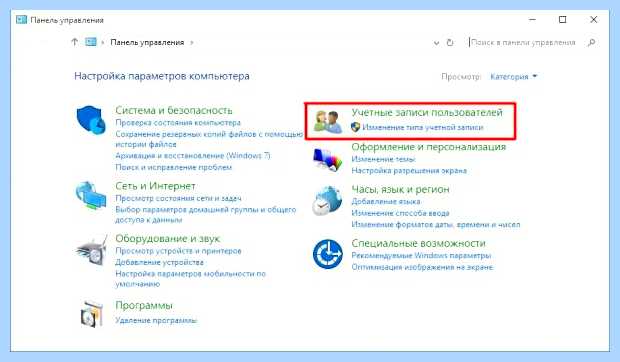Open the address bar history dropdown arrow
The width and height of the screenshot is (620, 362).
click(x=436, y=43)
